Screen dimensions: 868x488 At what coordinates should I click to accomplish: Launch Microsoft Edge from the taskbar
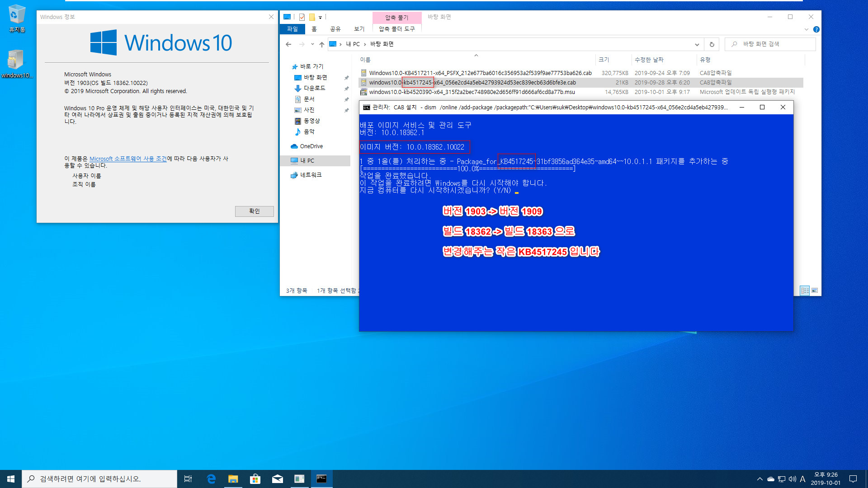point(211,479)
